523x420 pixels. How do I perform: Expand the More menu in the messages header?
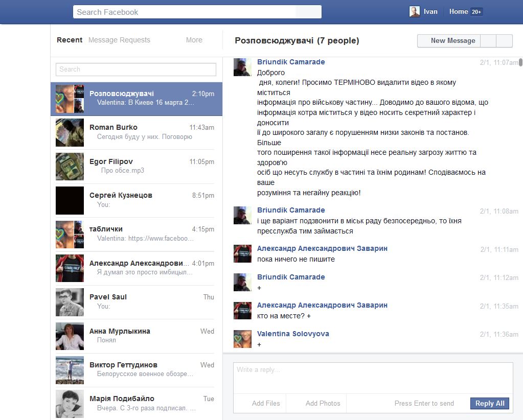point(194,40)
